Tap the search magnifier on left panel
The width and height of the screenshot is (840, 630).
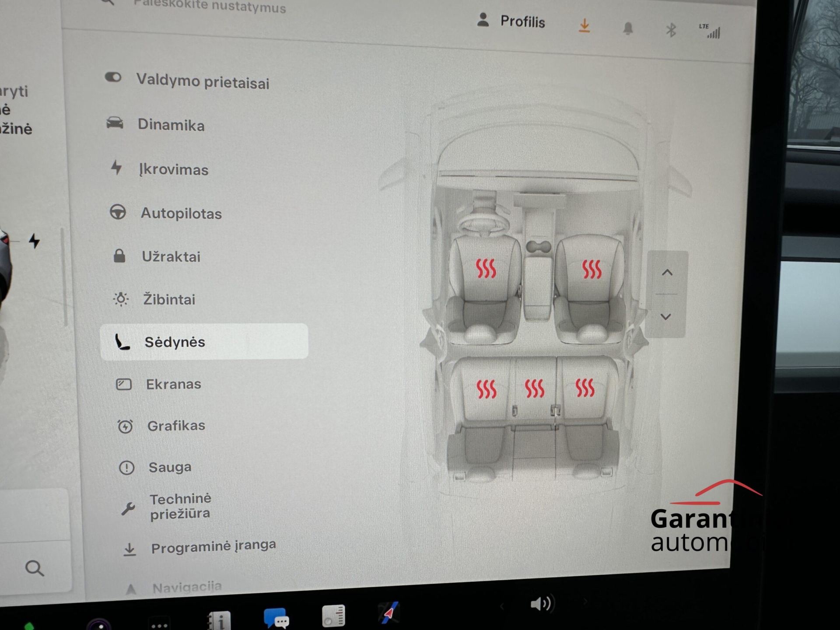(35, 568)
